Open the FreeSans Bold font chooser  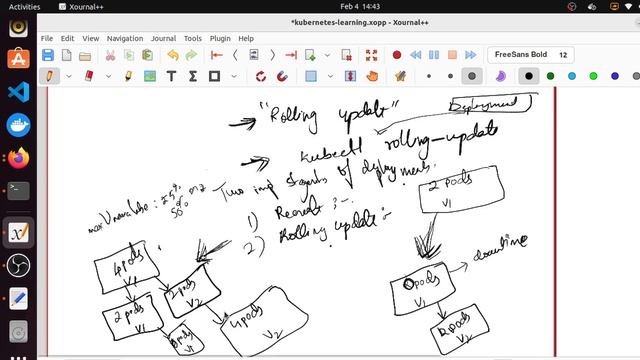(x=531, y=55)
